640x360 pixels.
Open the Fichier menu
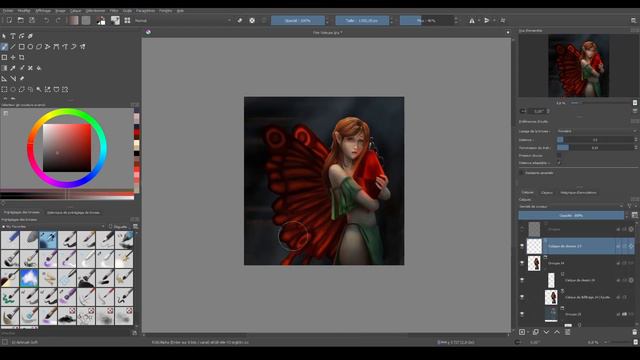pyautogui.click(x=8, y=11)
